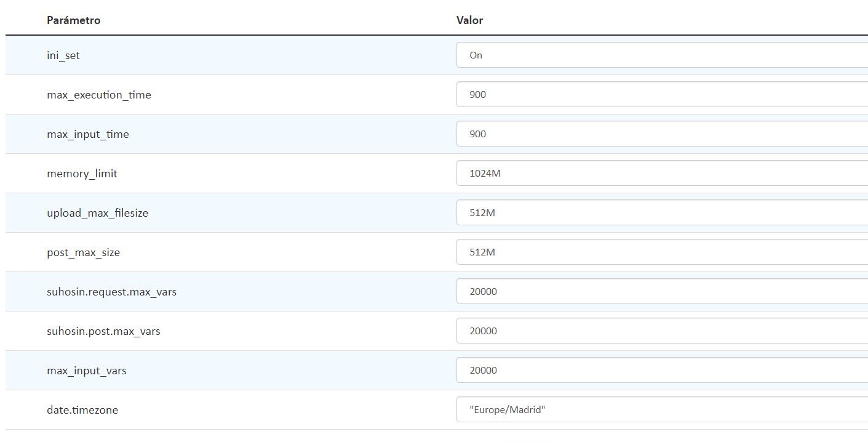Screen dimensions: 868x442
Task: Select the upload_max_filesize value field
Action: [x=662, y=212]
